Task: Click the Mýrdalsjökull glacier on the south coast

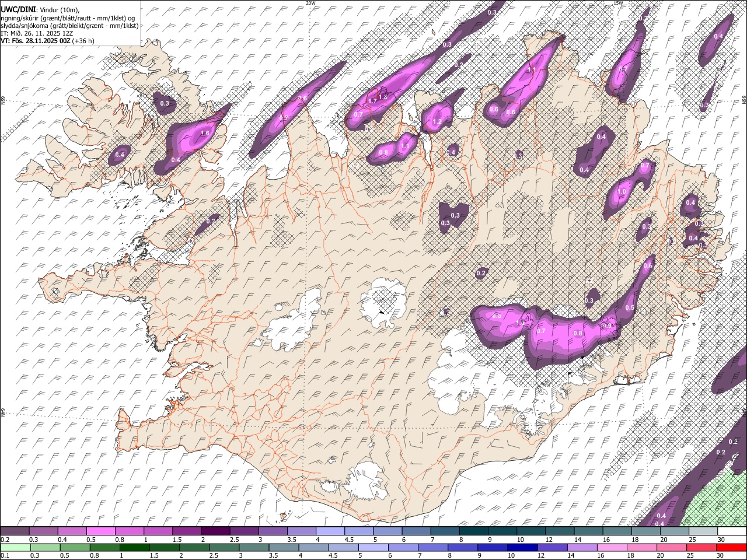Action: (366, 481)
